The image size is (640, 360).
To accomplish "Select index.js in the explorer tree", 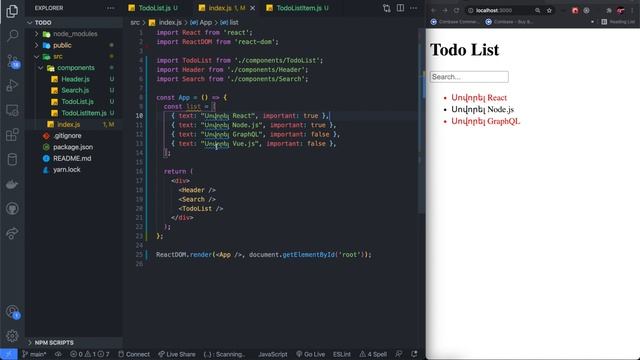I will [x=69, y=124].
